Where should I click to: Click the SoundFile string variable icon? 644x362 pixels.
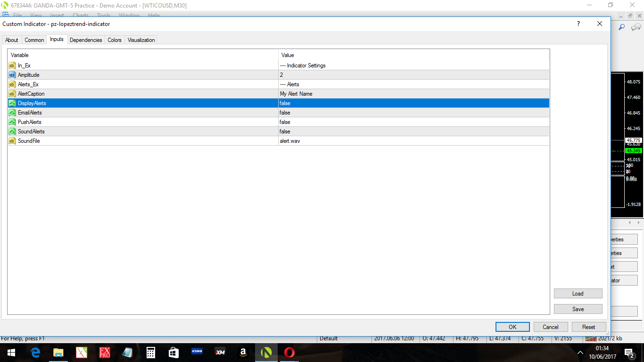[x=12, y=141]
